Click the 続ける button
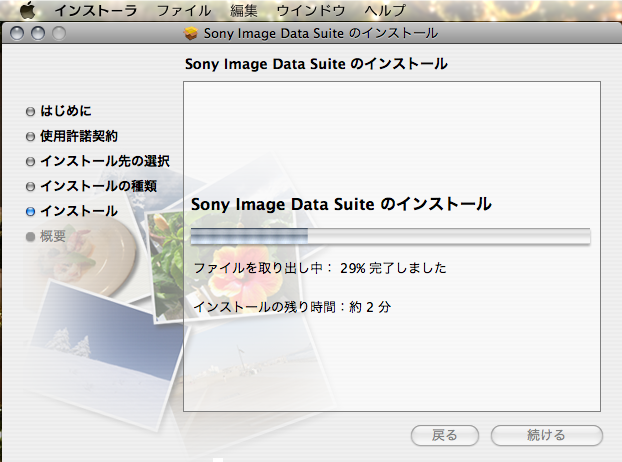 click(x=547, y=435)
